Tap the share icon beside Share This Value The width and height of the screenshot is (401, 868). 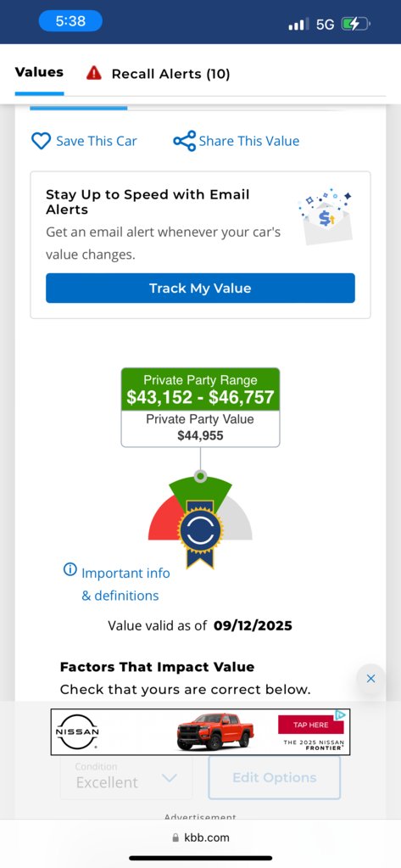tap(185, 141)
